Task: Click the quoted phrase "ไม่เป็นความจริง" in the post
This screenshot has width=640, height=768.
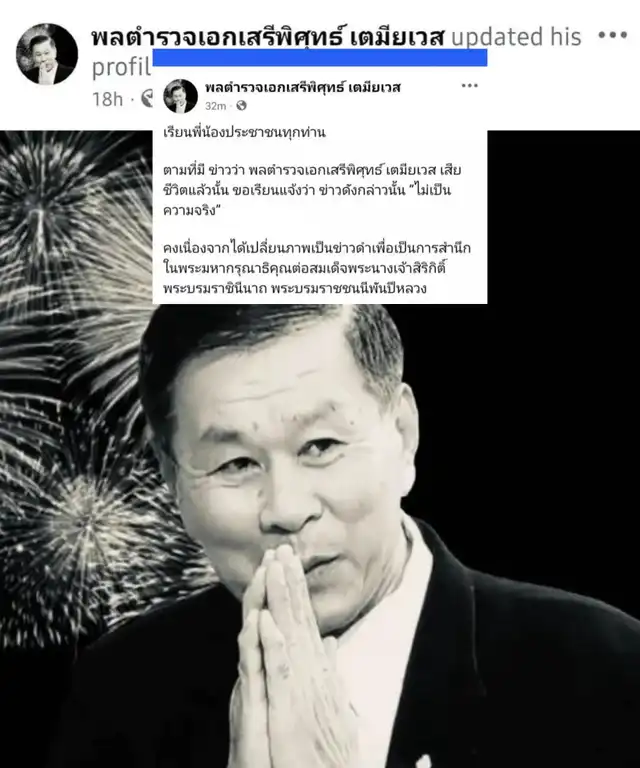Action: [x=307, y=200]
